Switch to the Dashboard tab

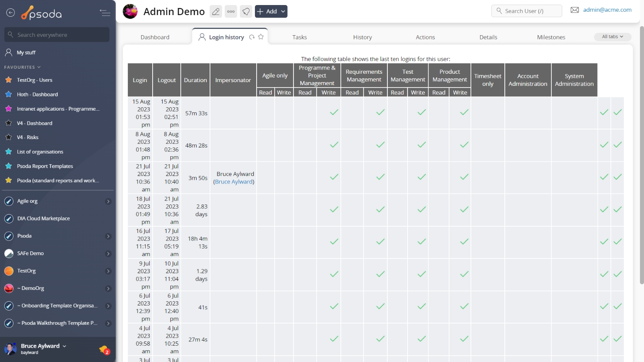click(155, 37)
